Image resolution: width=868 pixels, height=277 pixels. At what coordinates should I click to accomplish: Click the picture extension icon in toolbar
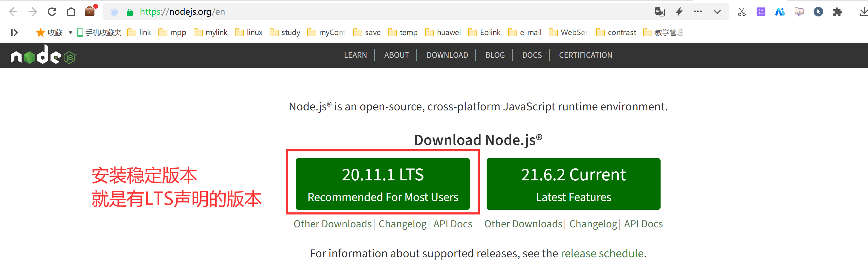[799, 12]
